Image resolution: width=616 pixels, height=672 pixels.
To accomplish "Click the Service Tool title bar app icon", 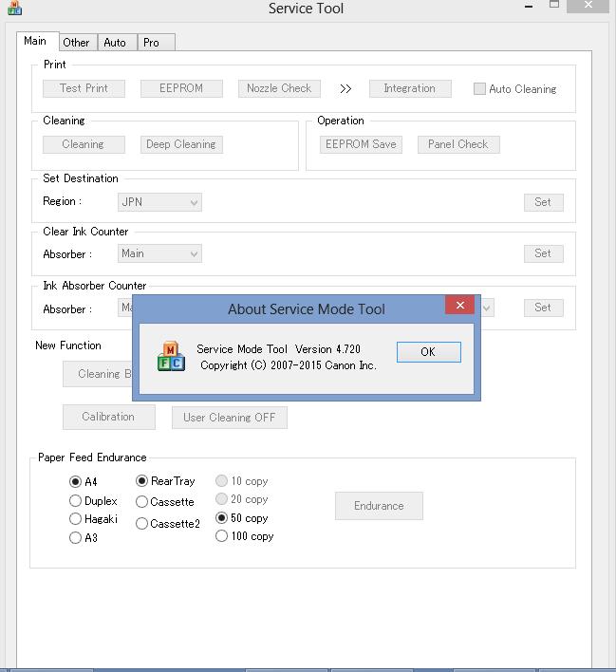I will click(x=14, y=8).
